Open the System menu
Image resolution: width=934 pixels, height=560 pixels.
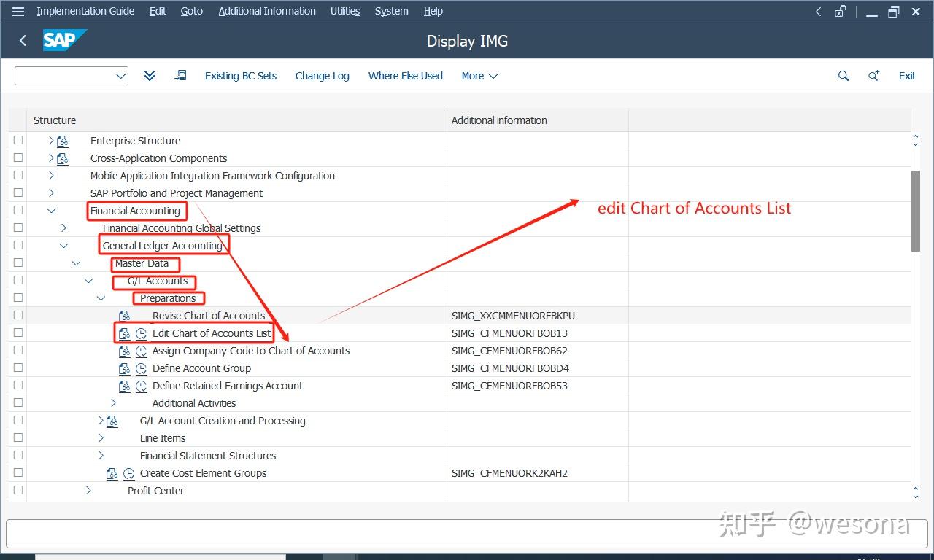click(x=391, y=11)
